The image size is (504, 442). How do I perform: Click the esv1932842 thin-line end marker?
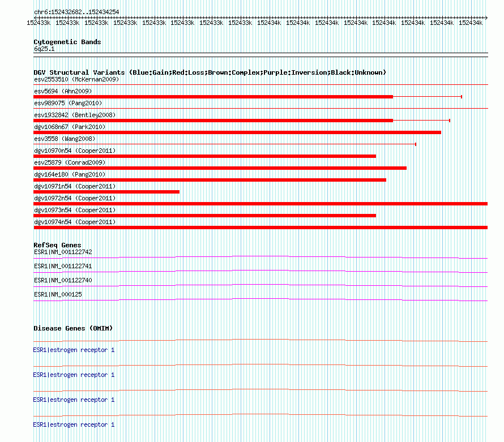(x=450, y=121)
